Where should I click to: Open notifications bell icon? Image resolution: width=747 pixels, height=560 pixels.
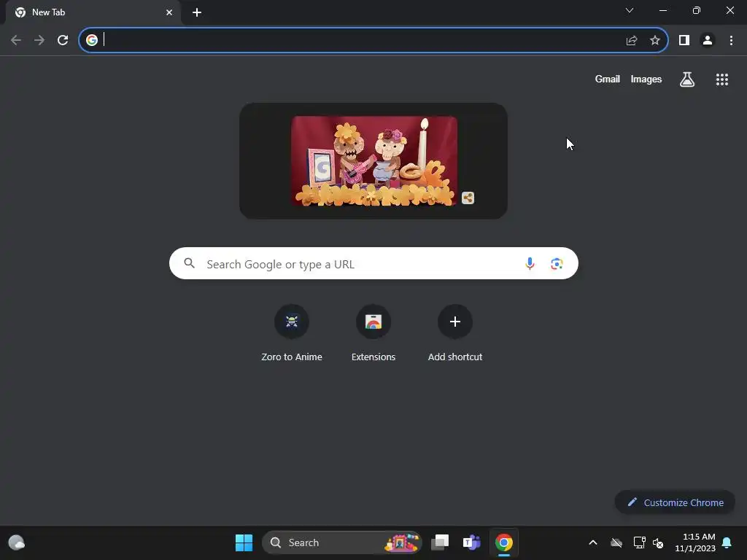[727, 542]
